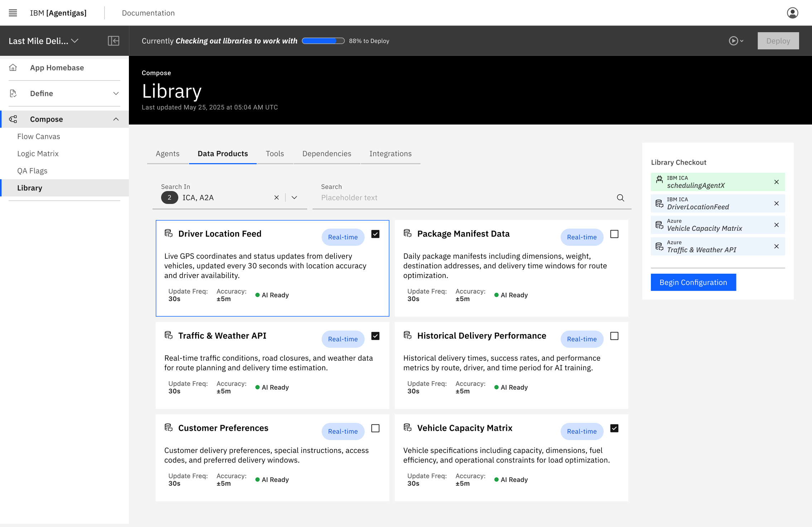Uncheck Driver Location Feed checkbox

[375, 234]
